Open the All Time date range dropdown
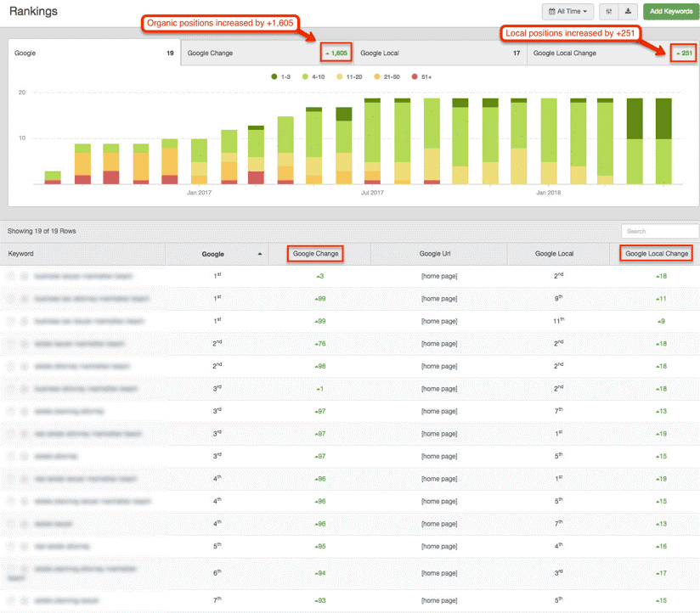Screen dimensions: 700x613 tap(567, 11)
